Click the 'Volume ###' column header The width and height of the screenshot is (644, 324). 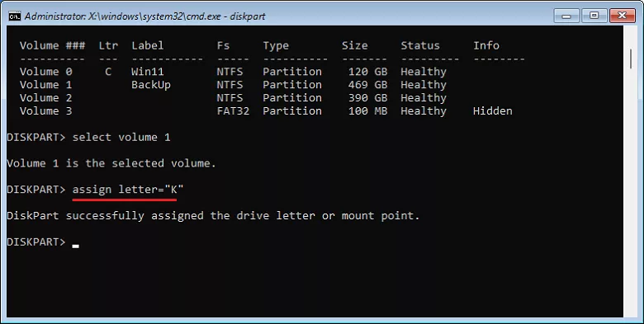[53, 45]
